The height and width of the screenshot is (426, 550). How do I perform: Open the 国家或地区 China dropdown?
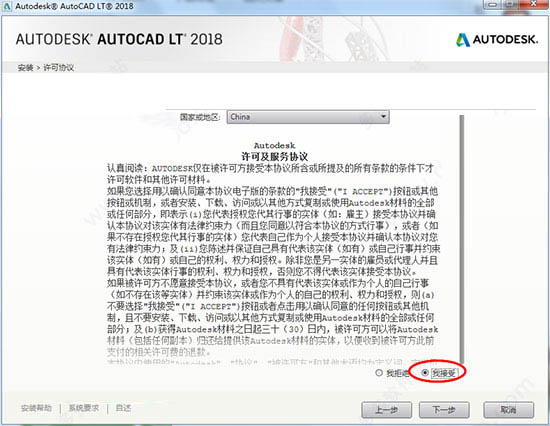(308, 117)
